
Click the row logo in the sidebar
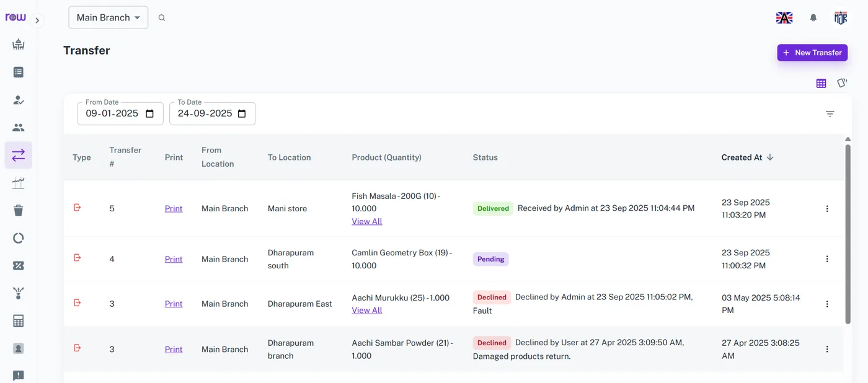(15, 17)
